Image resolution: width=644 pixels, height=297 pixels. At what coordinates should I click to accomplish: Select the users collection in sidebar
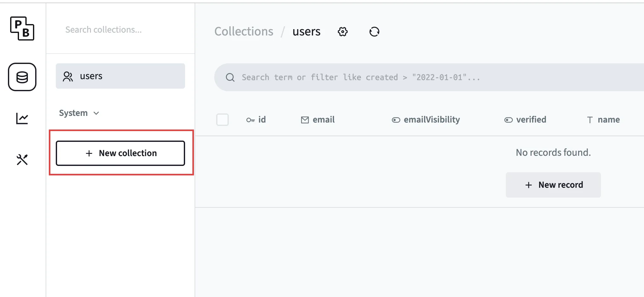120,76
